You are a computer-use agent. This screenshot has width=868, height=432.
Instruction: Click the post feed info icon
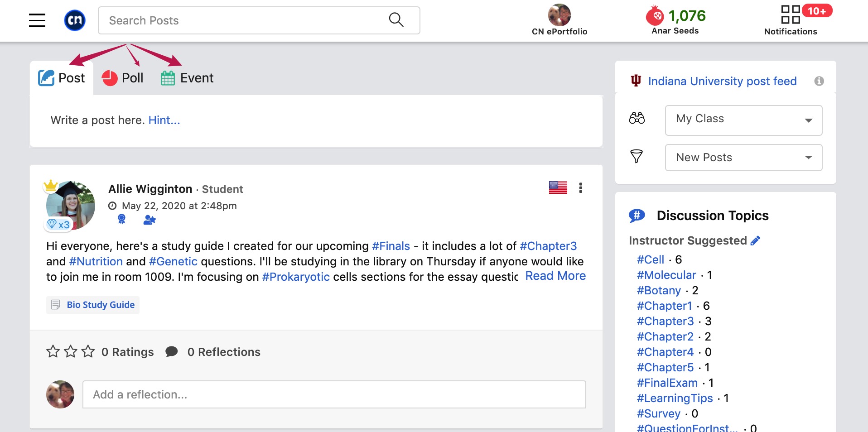(819, 81)
